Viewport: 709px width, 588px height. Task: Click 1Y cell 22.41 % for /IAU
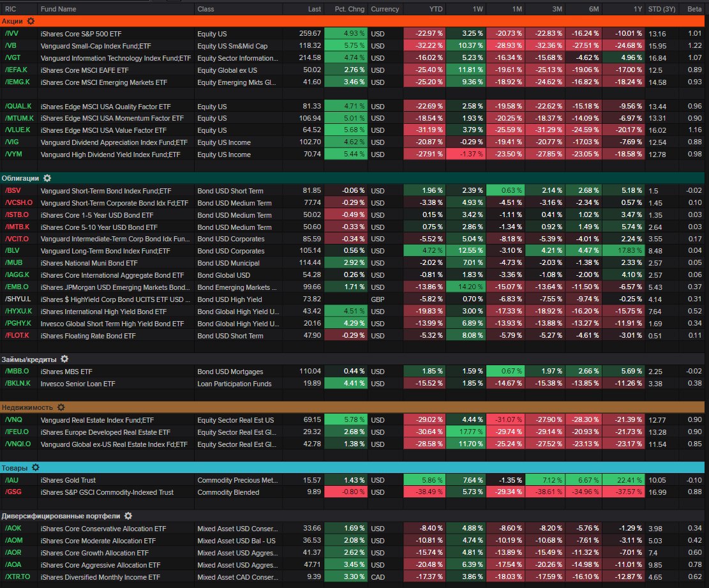(x=623, y=480)
